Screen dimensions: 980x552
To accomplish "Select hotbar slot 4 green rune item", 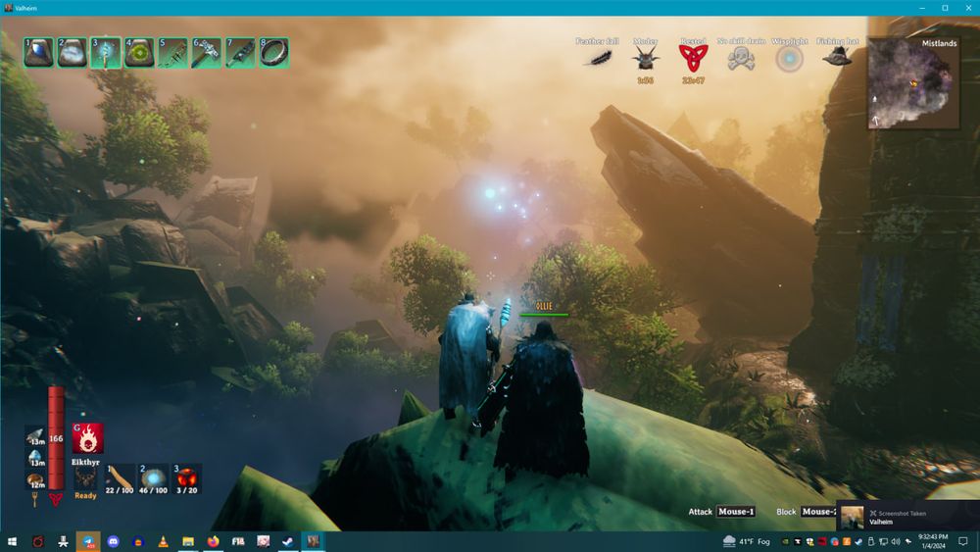I will pyautogui.click(x=139, y=53).
